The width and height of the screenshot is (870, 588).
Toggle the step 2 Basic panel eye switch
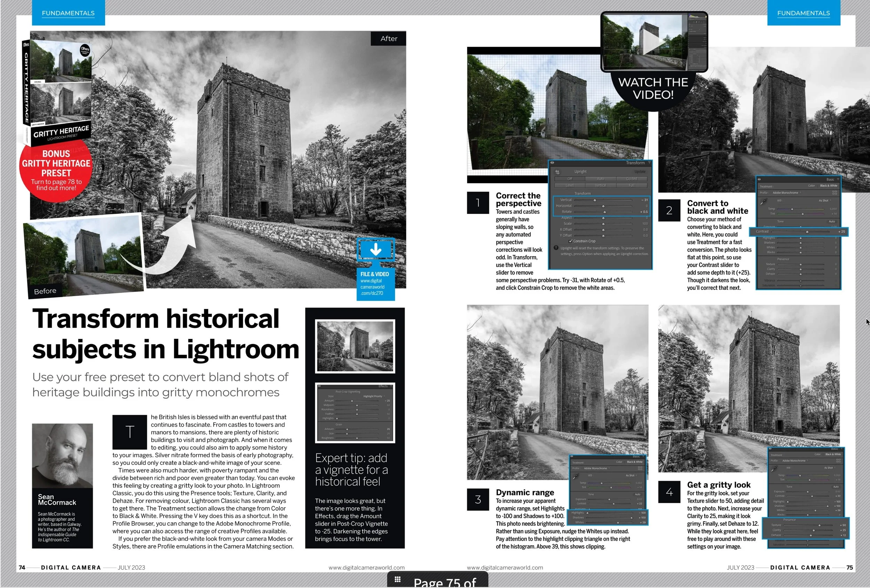pyautogui.click(x=759, y=180)
